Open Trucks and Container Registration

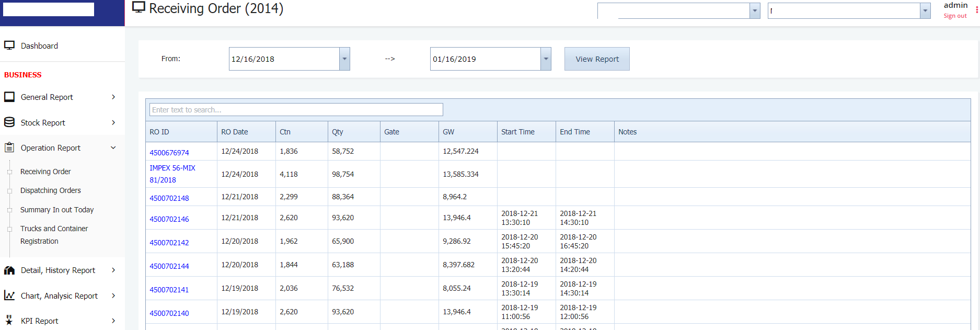[x=54, y=235]
